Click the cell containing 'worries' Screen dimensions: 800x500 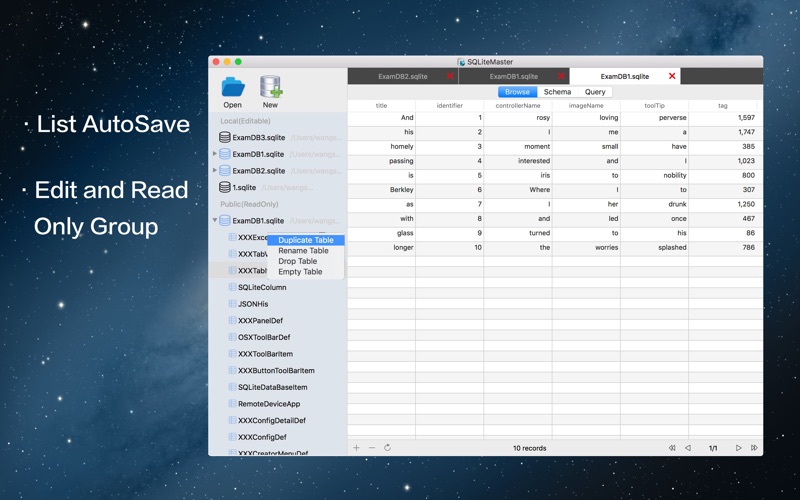click(x=586, y=247)
